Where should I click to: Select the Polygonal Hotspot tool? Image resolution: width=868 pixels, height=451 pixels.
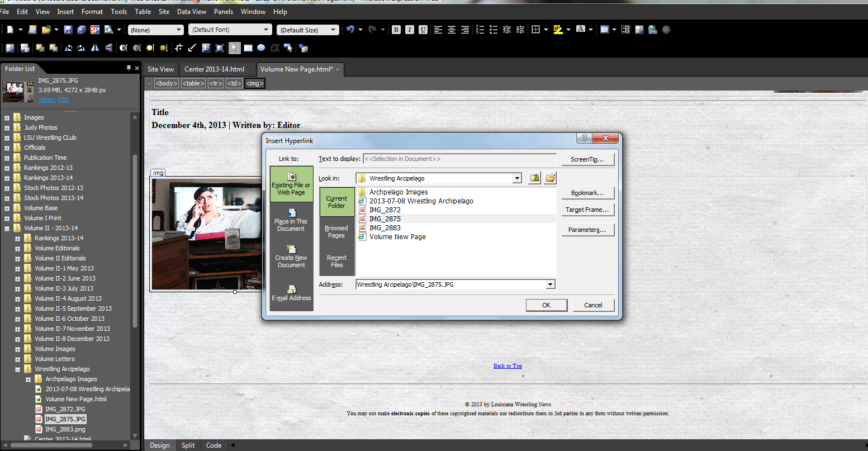point(274,48)
